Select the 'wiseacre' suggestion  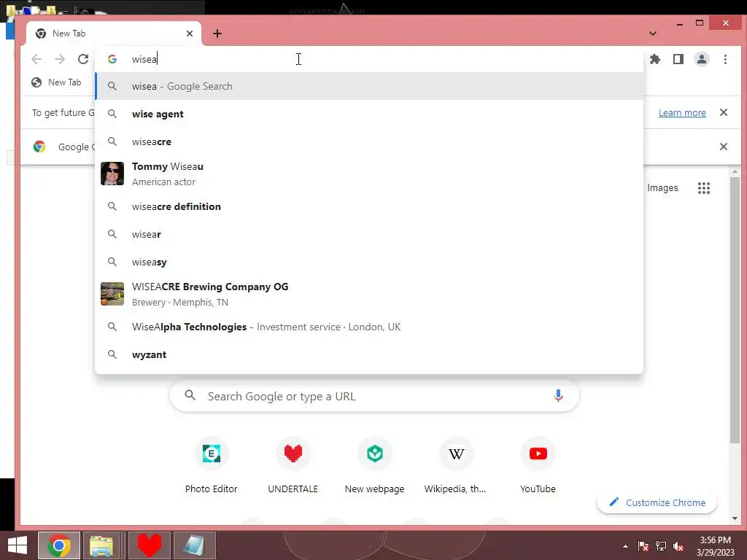(x=369, y=141)
